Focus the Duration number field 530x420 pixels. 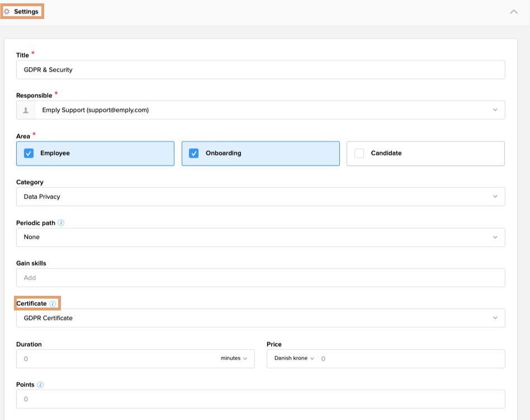pos(112,359)
